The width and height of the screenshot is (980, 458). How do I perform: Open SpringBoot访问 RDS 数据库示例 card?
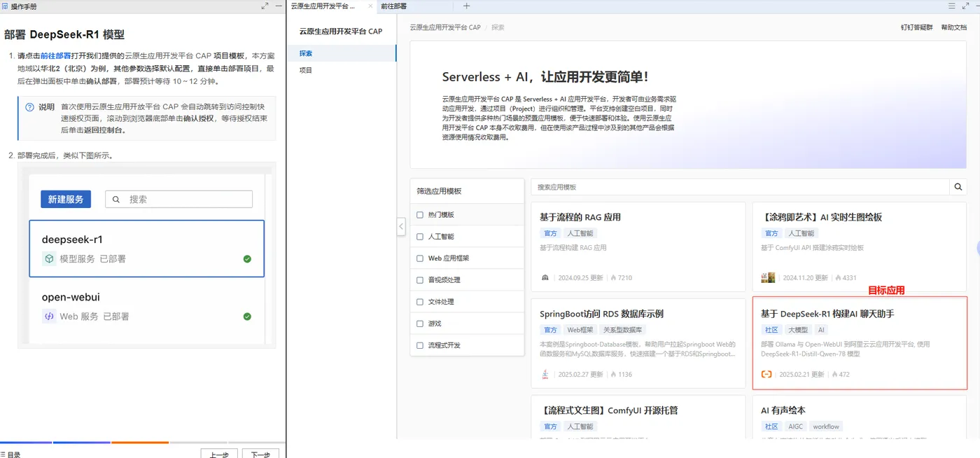tap(638, 343)
